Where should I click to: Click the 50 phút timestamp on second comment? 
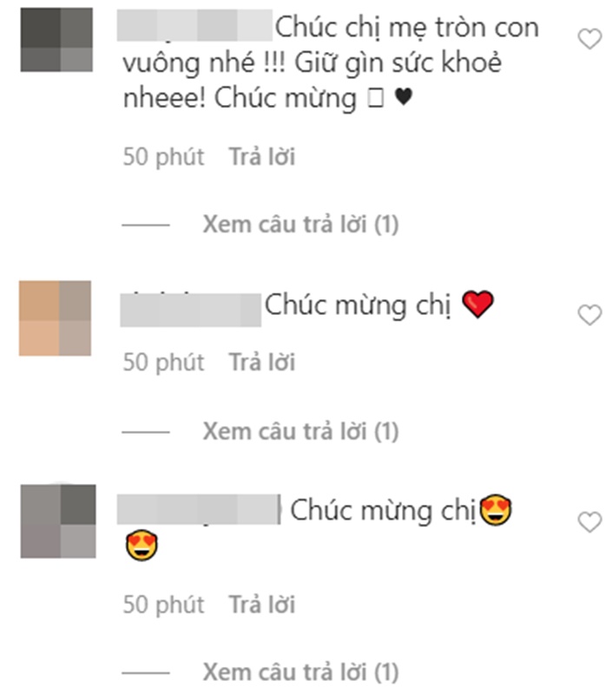(x=163, y=362)
